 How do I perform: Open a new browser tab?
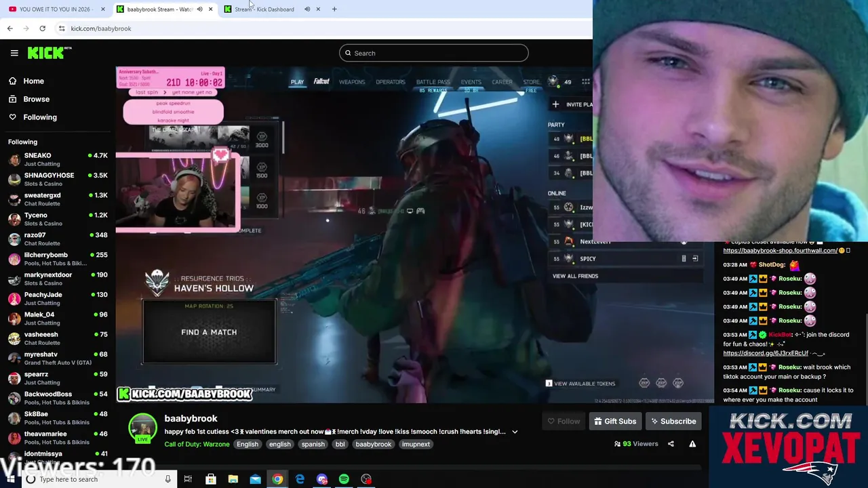click(334, 9)
